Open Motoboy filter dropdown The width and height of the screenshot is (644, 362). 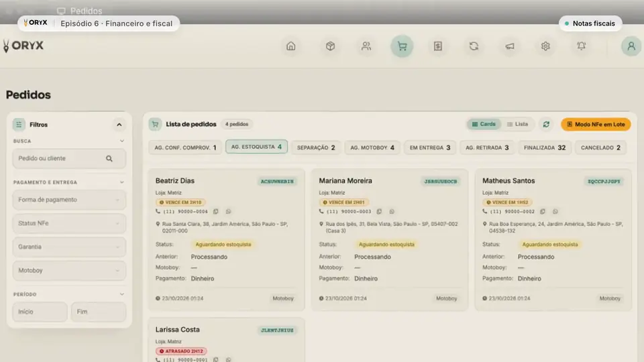coord(69,270)
